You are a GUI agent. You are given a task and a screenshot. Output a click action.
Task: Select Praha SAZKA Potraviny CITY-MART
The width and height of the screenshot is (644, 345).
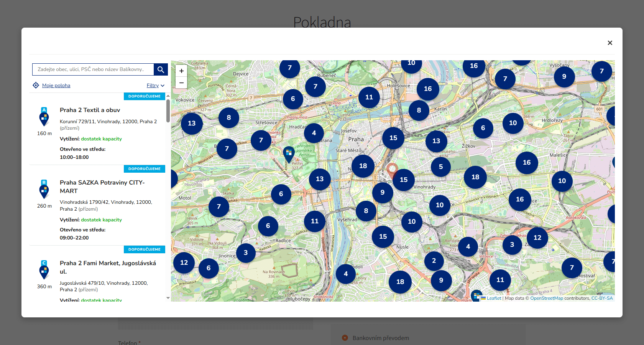pyautogui.click(x=102, y=187)
